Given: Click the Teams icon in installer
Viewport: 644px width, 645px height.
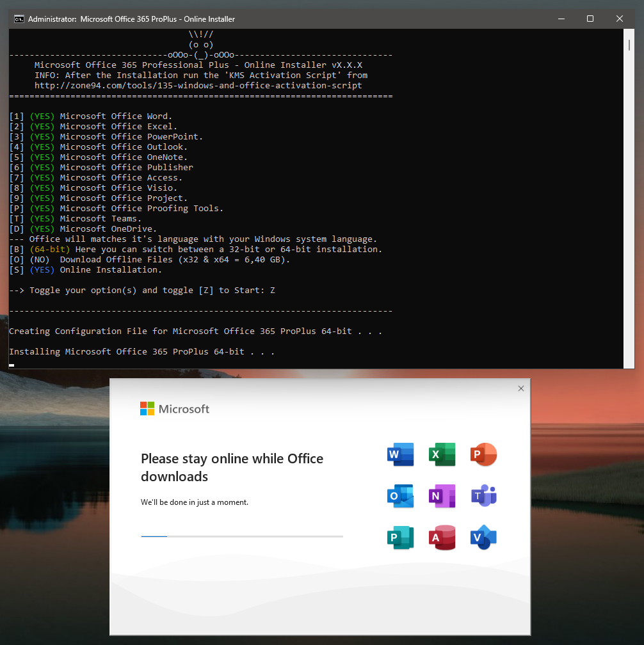Looking at the screenshot, I should (x=483, y=496).
